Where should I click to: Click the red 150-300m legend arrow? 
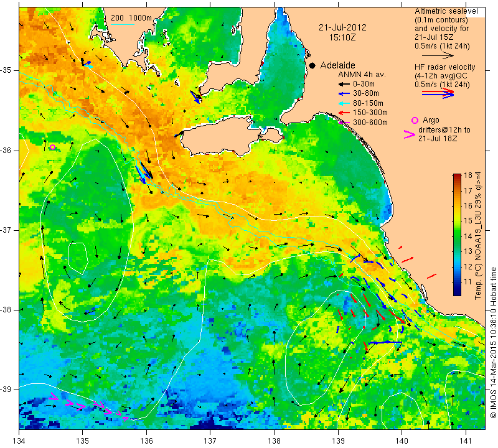click(x=344, y=113)
